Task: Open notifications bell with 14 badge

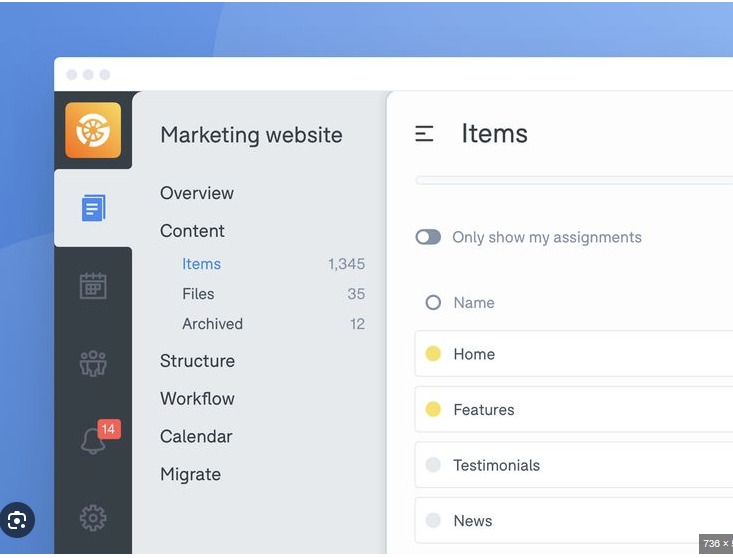Action: point(99,436)
